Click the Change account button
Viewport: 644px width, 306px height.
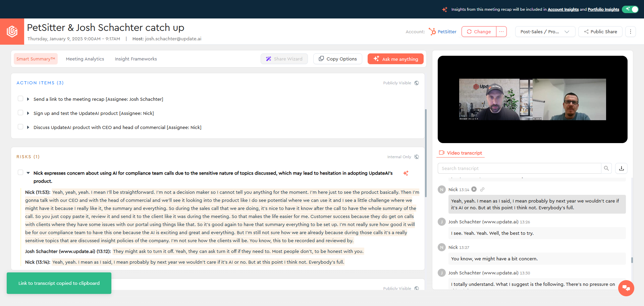pos(479,32)
